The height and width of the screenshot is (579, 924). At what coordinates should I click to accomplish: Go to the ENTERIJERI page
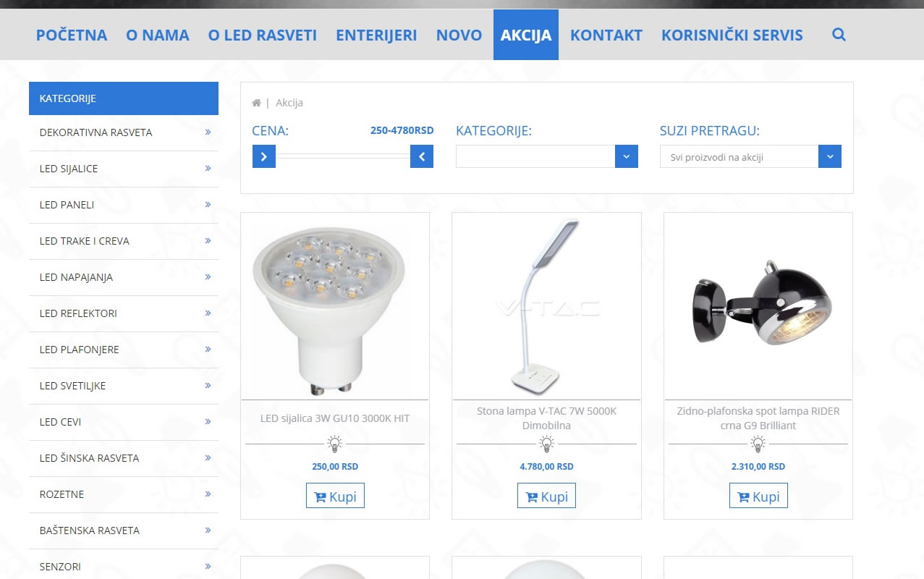376,35
